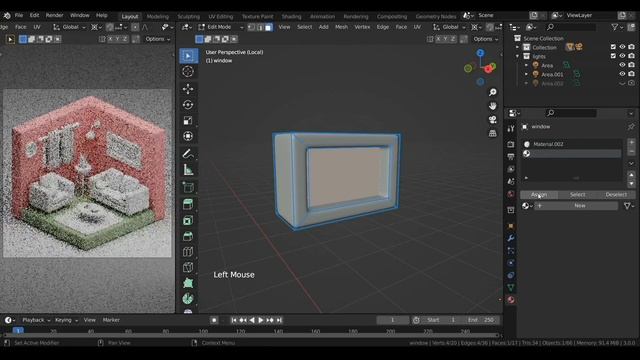Open the Object Data properties tab

(x=511, y=288)
